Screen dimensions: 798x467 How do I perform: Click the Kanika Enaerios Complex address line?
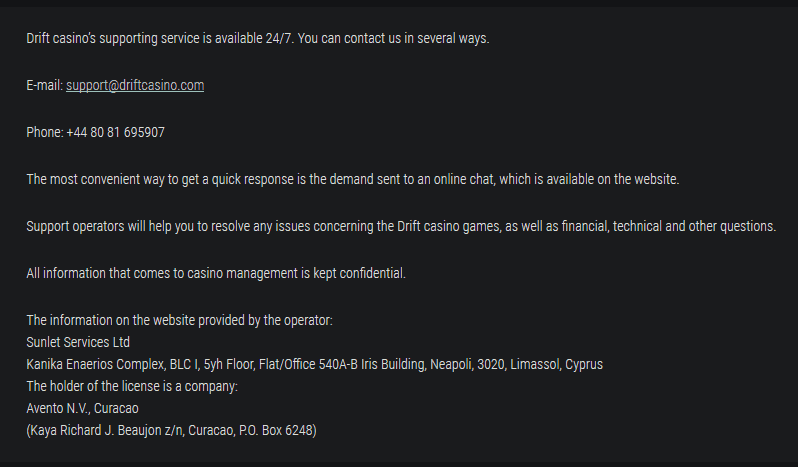click(x=315, y=364)
